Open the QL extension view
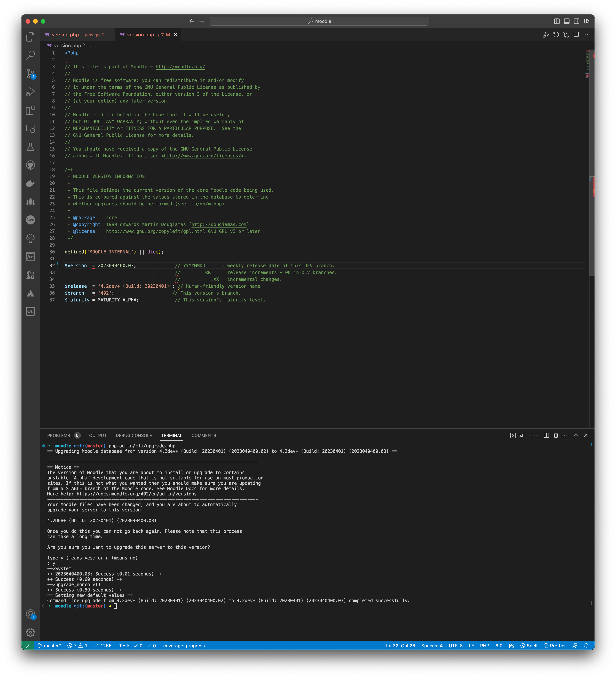Screen dimensions: 616x678 click(30, 311)
